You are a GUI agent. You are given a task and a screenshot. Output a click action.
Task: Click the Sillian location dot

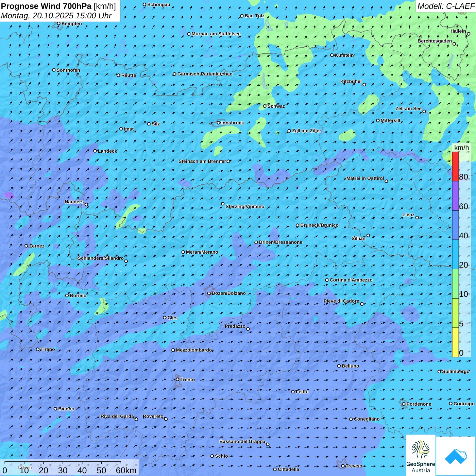coord(368,235)
